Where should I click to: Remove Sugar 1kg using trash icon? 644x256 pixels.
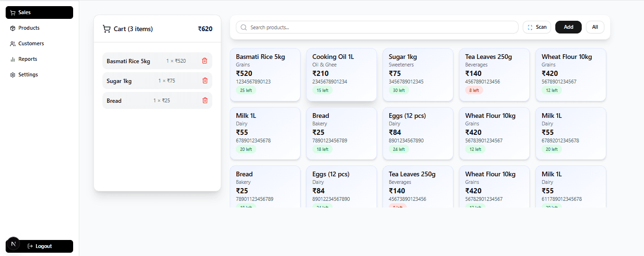[x=205, y=81]
